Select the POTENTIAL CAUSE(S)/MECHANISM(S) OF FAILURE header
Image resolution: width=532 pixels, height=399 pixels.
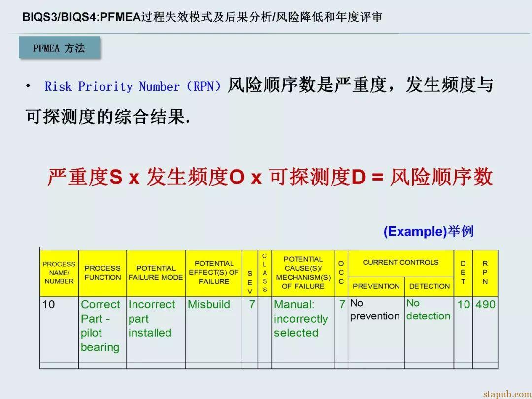point(303,273)
